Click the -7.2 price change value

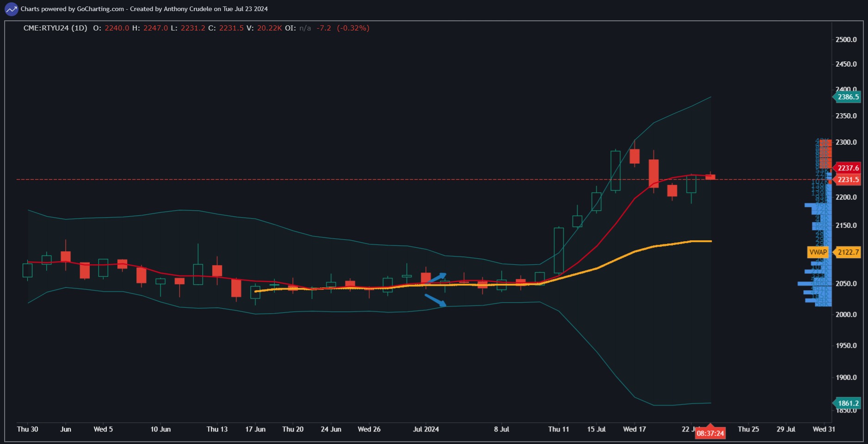click(324, 28)
